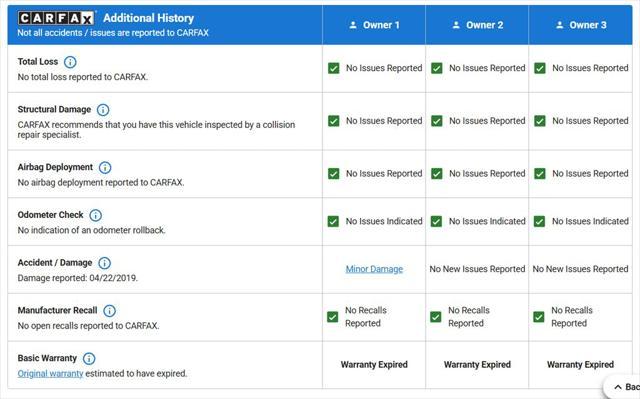Click Airbag Deployment green check for Owner 3
The image size is (640, 399).
click(x=540, y=173)
